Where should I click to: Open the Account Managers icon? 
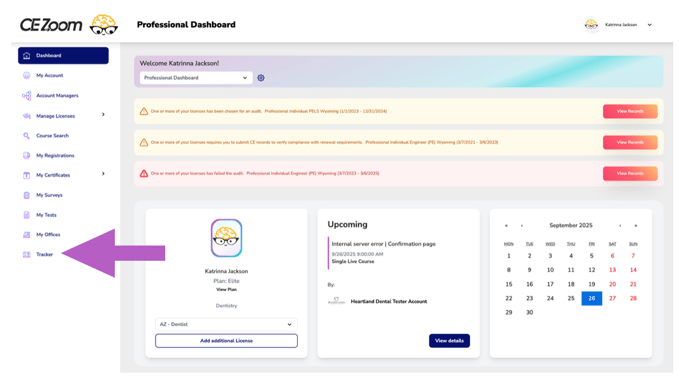click(27, 96)
